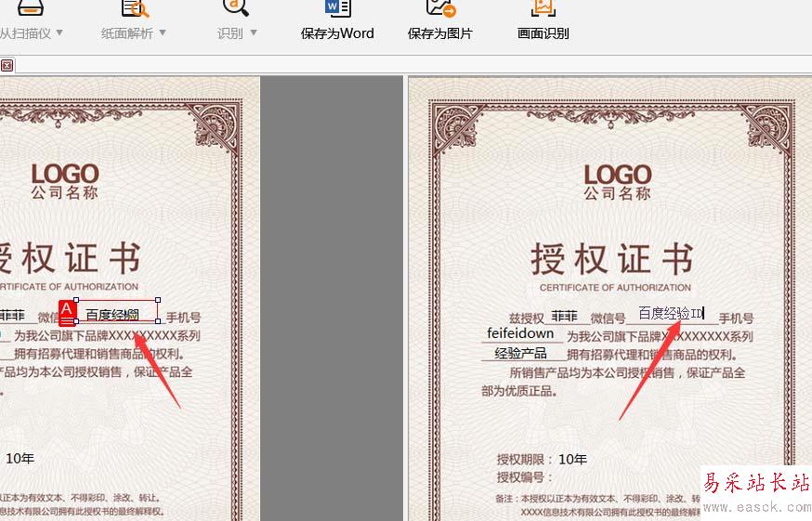This screenshot has height=521, width=812.
Task: Click the 纸面解析 page analysis icon
Action: click(135, 7)
